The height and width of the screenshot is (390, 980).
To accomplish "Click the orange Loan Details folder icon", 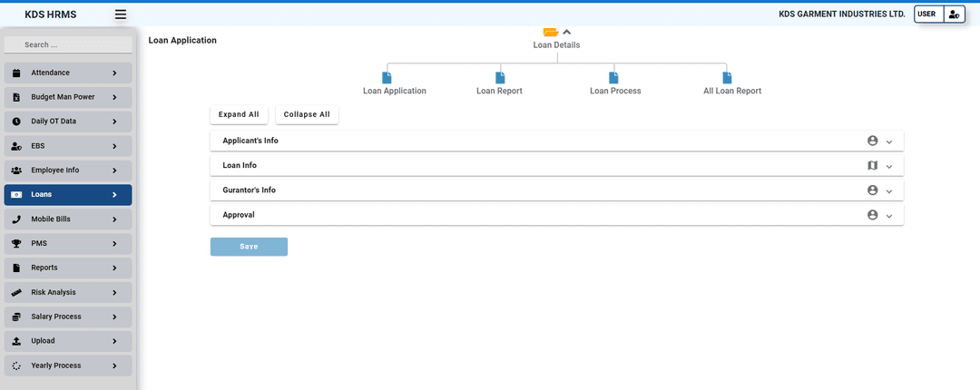I will coord(551,32).
